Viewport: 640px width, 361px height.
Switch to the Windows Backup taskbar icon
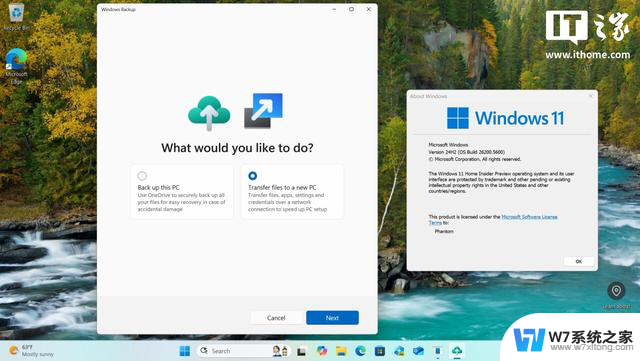(457, 351)
